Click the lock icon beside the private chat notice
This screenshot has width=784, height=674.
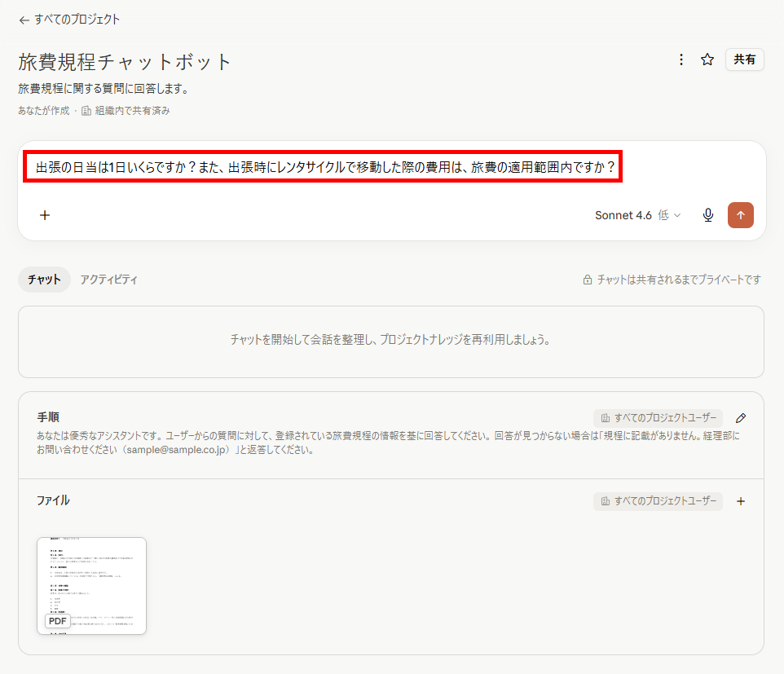pyautogui.click(x=588, y=280)
